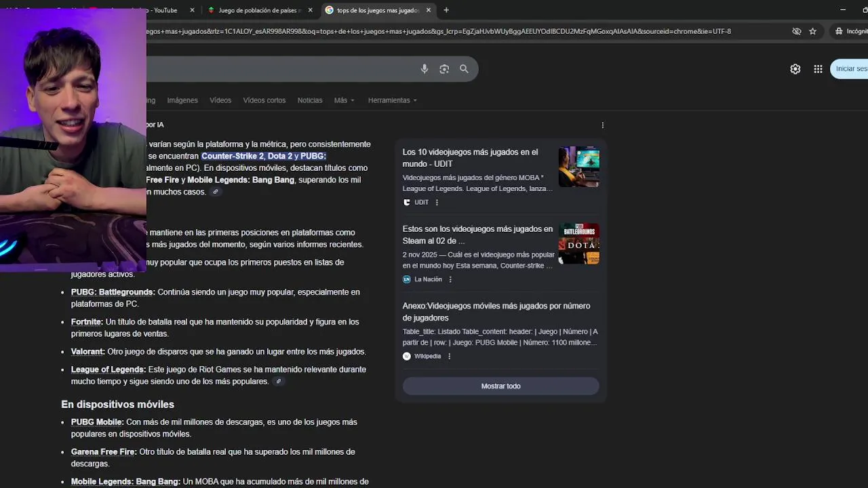Open Google Lens image search icon
868x488 pixels.
pos(444,68)
